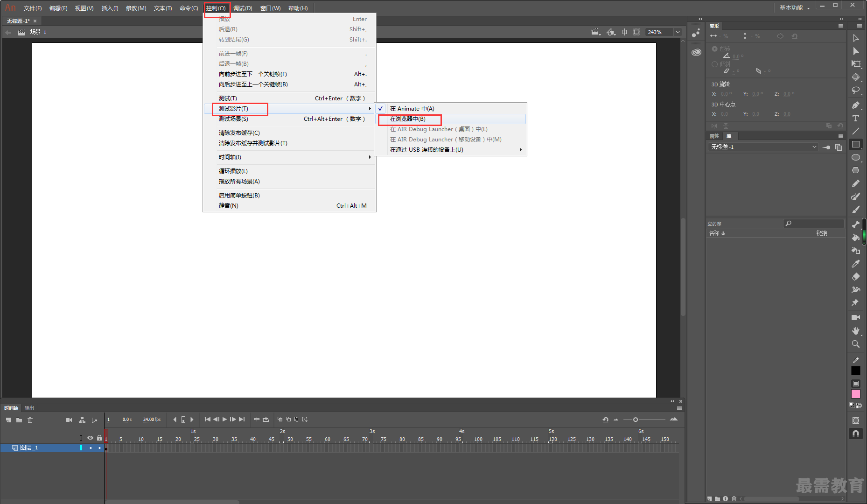Open the Creative Cloud Libraries panel icon
867x504 pixels.
coord(697,52)
